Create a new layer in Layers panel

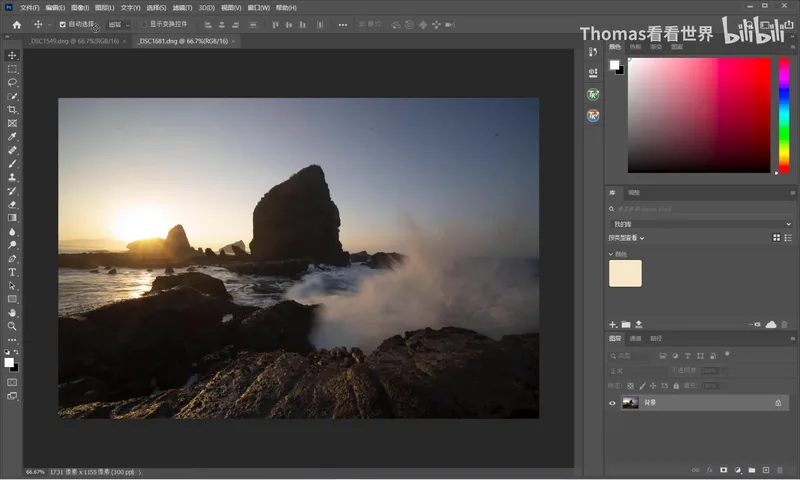click(x=766, y=470)
